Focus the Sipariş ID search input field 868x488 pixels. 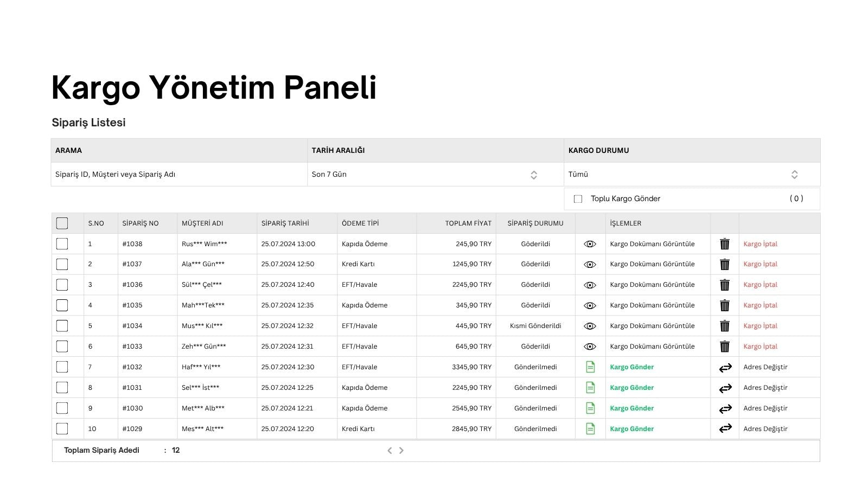click(179, 175)
